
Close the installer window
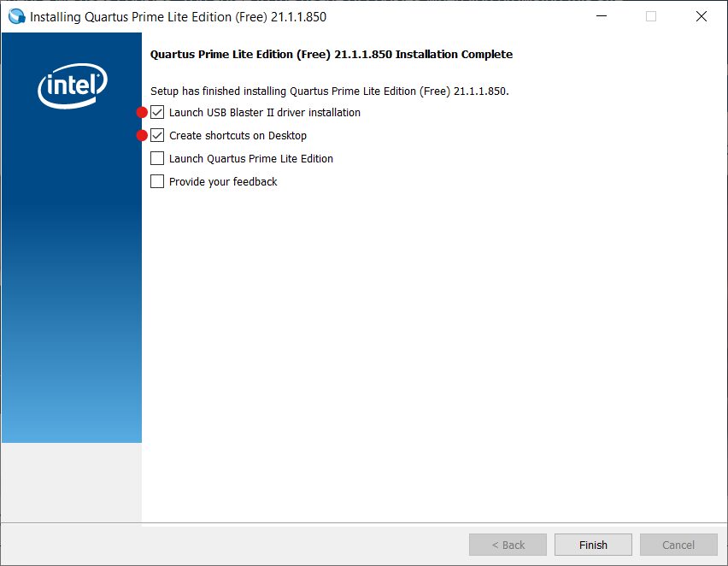click(701, 16)
